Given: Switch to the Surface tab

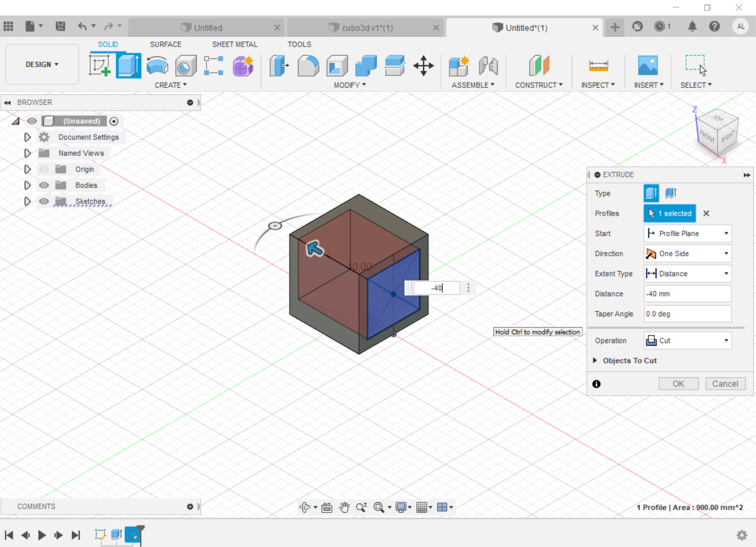Looking at the screenshot, I should pyautogui.click(x=165, y=44).
